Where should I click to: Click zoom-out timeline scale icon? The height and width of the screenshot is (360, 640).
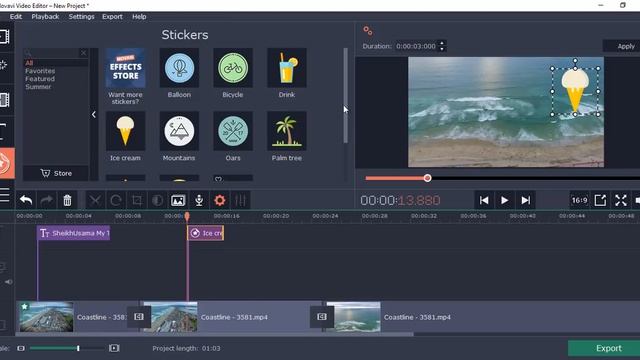tap(21, 348)
